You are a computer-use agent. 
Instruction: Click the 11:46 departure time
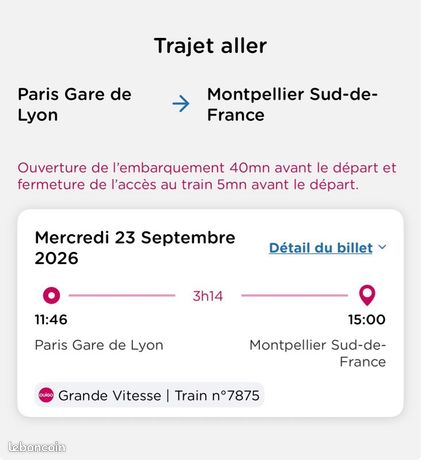[51, 320]
